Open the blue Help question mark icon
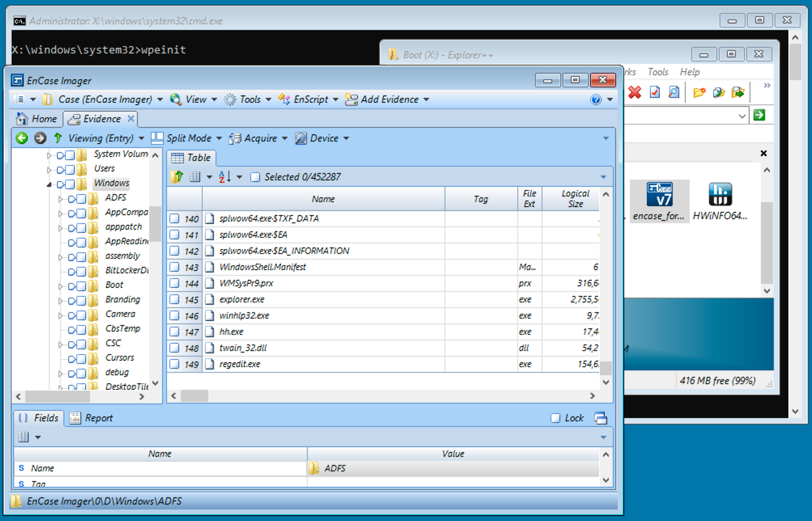Image resolution: width=812 pixels, height=521 pixels. (x=596, y=99)
